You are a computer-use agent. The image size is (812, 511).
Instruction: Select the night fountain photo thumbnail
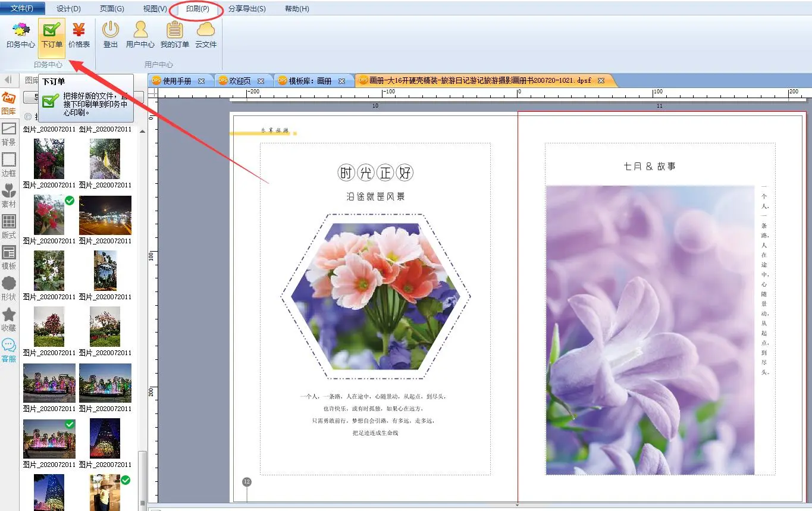click(x=49, y=383)
